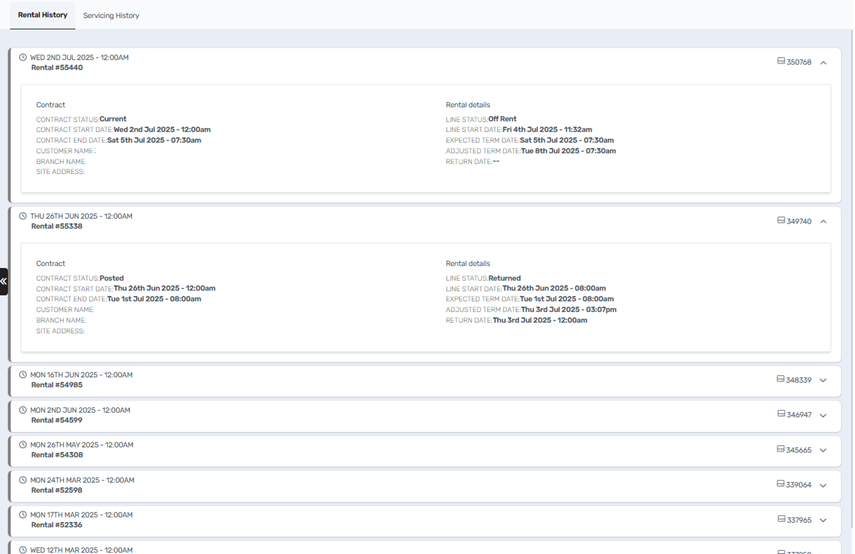Open reference number 346947

point(799,415)
